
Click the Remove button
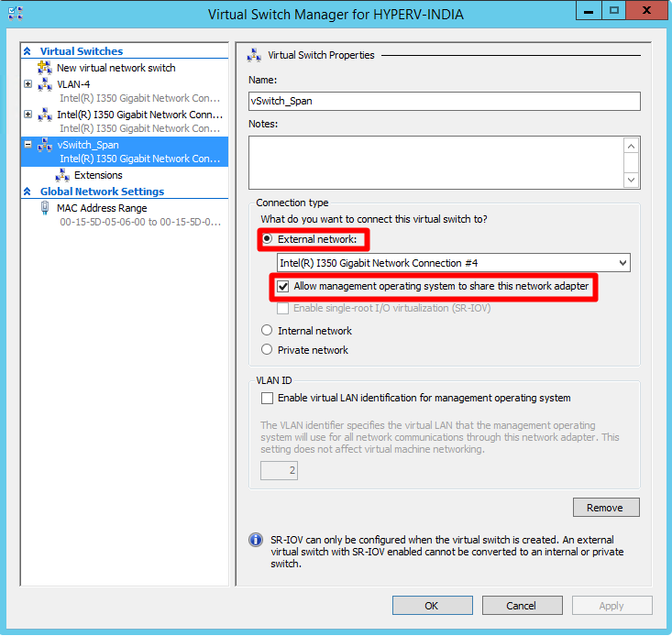[606, 507]
